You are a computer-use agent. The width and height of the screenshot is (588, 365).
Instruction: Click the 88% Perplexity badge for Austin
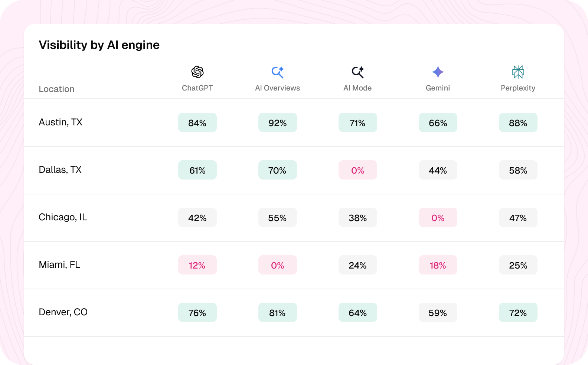coord(518,122)
